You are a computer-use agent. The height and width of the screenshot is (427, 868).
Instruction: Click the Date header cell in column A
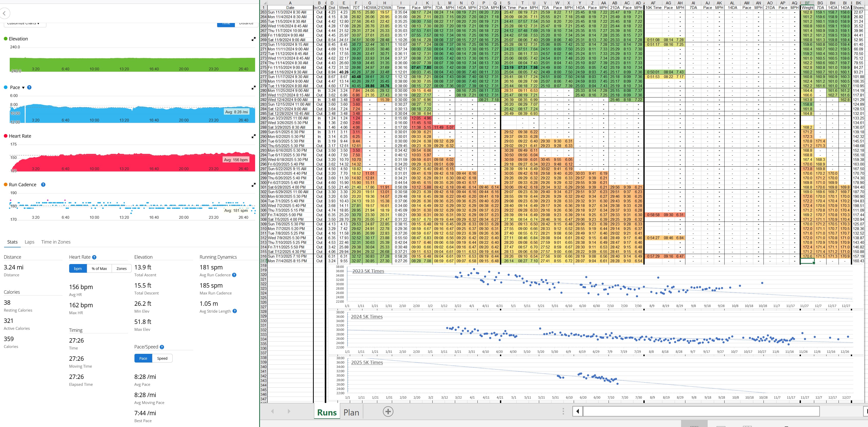click(290, 7)
